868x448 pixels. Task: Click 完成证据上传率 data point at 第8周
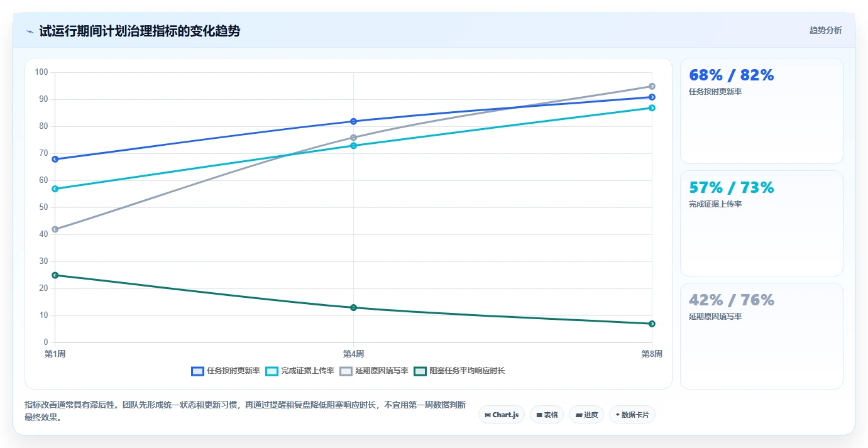(652, 107)
